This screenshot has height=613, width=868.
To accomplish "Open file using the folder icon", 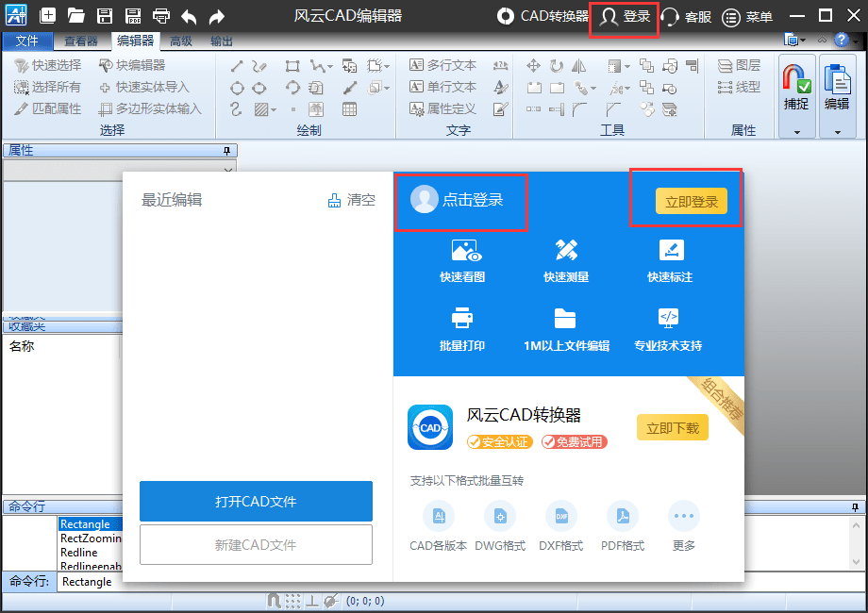I will coord(75,15).
